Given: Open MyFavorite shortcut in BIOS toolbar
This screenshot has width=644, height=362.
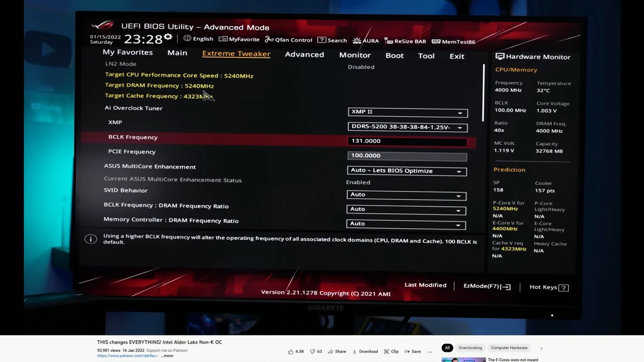Looking at the screenshot, I should tap(239, 39).
